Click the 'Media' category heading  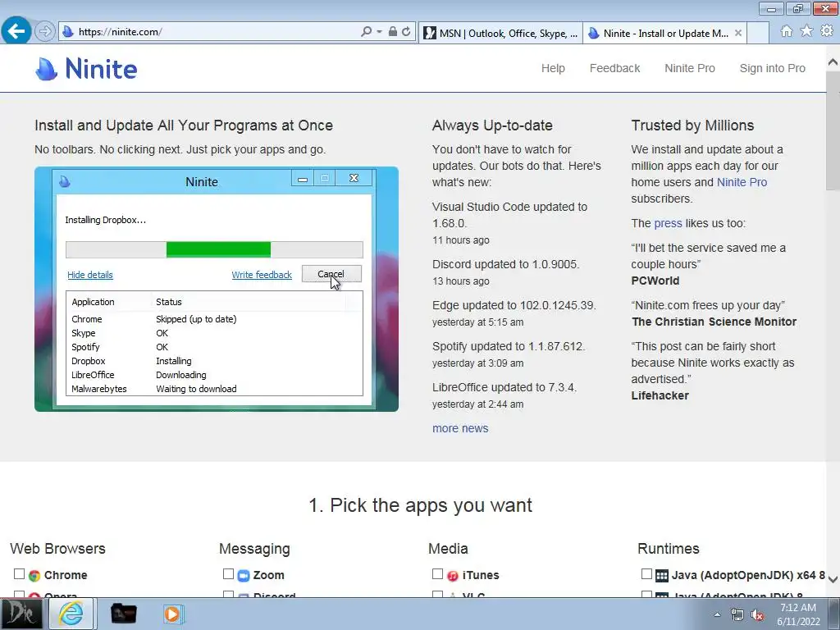tap(449, 549)
